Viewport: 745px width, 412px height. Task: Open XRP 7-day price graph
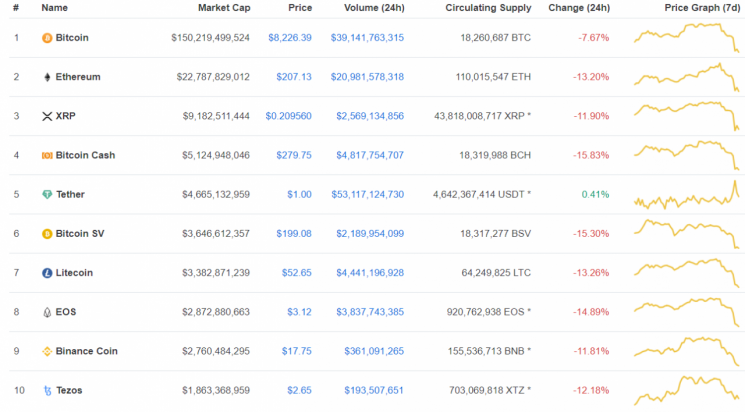[687, 115]
